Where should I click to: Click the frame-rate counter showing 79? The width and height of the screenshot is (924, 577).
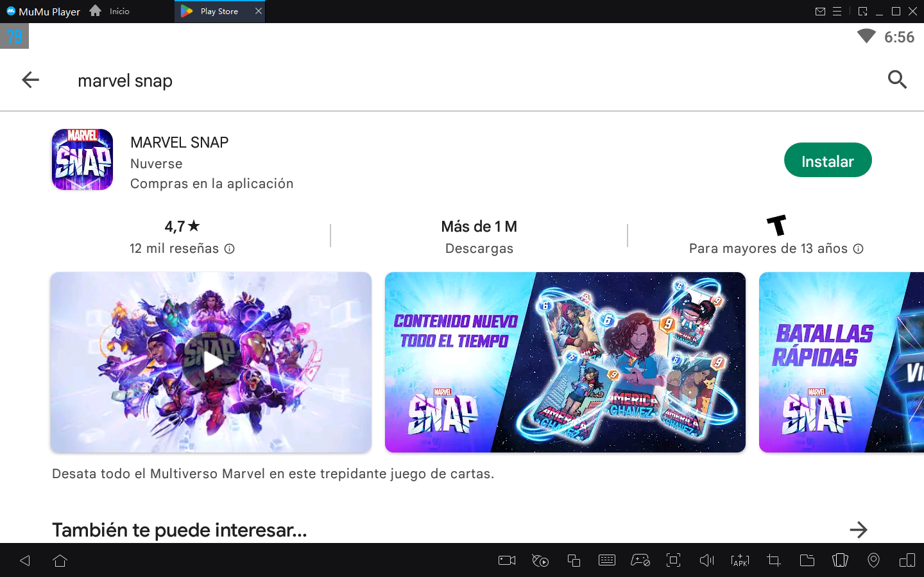point(14,37)
